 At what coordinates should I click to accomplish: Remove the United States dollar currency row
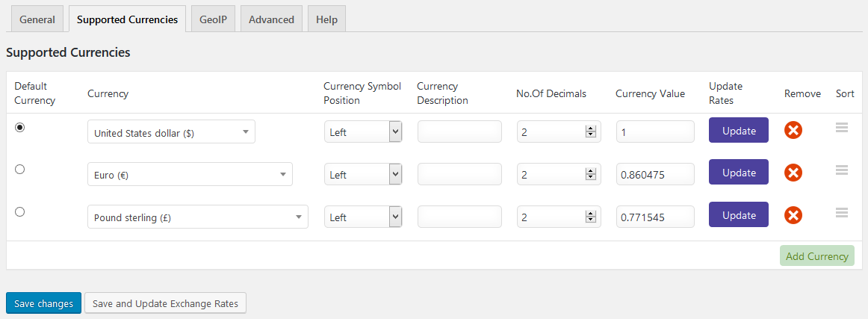point(793,131)
